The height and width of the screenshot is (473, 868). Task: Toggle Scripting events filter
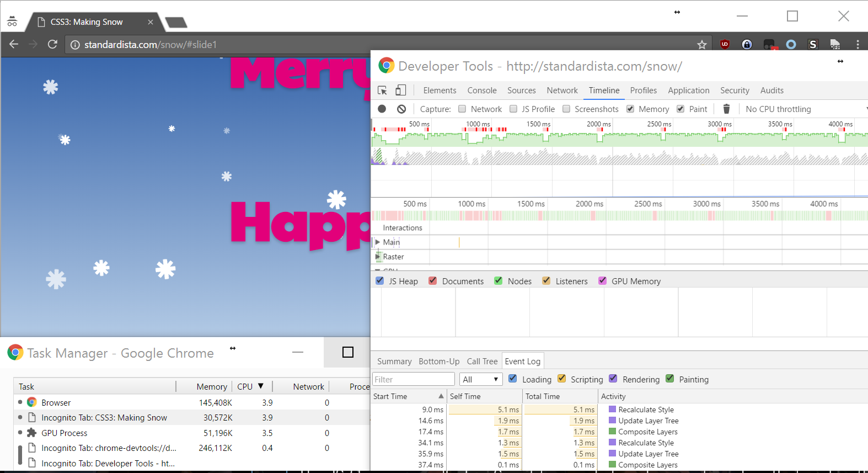click(x=562, y=379)
